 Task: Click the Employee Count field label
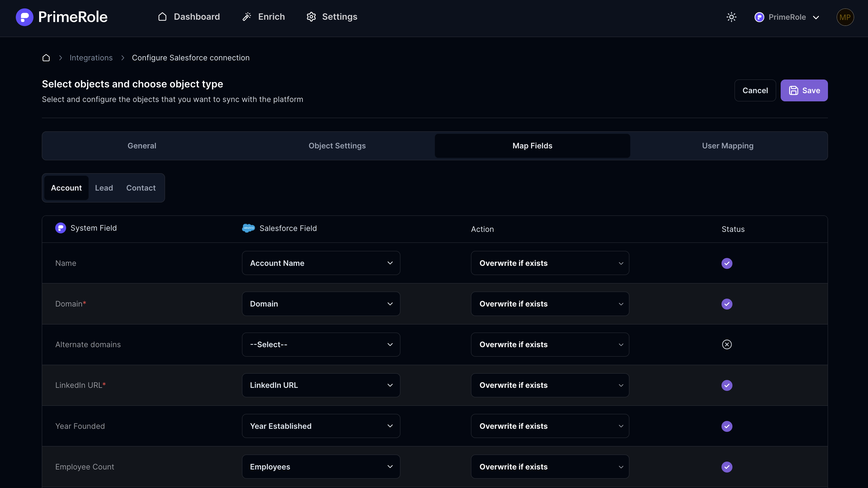(x=85, y=467)
